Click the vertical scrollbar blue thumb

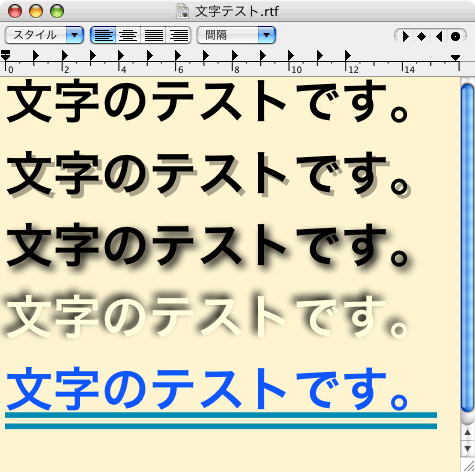tap(467, 248)
